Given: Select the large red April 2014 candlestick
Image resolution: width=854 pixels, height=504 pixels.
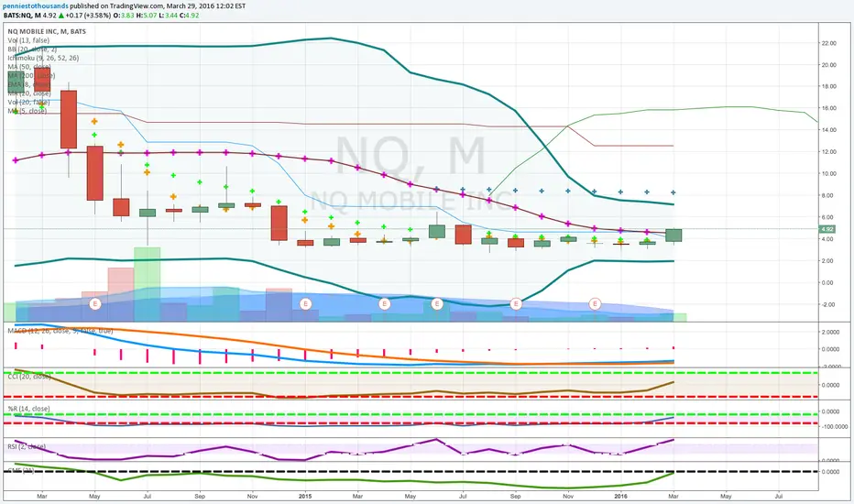Looking at the screenshot, I should 69,119.
